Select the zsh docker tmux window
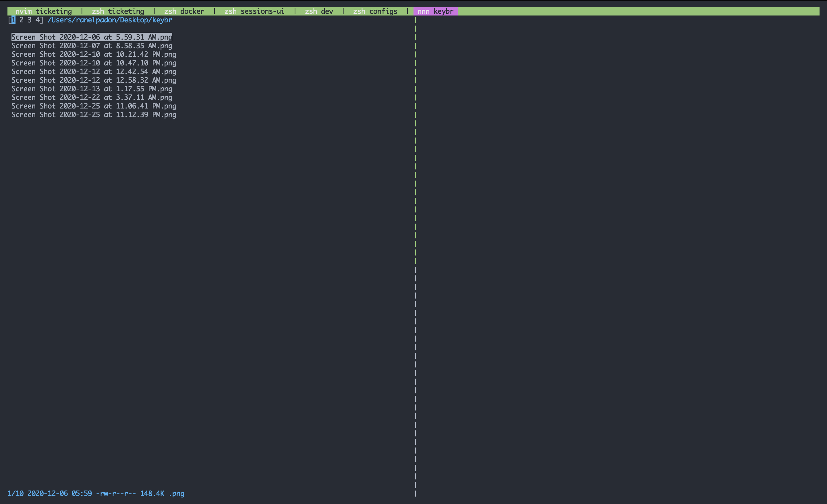827x504 pixels. (x=184, y=11)
